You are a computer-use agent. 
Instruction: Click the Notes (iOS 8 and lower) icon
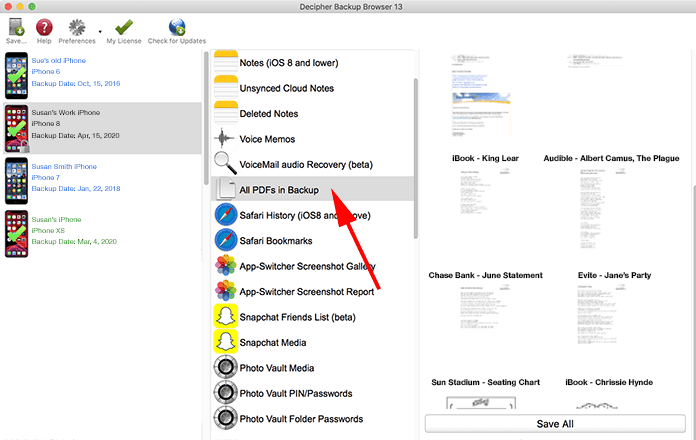click(225, 63)
